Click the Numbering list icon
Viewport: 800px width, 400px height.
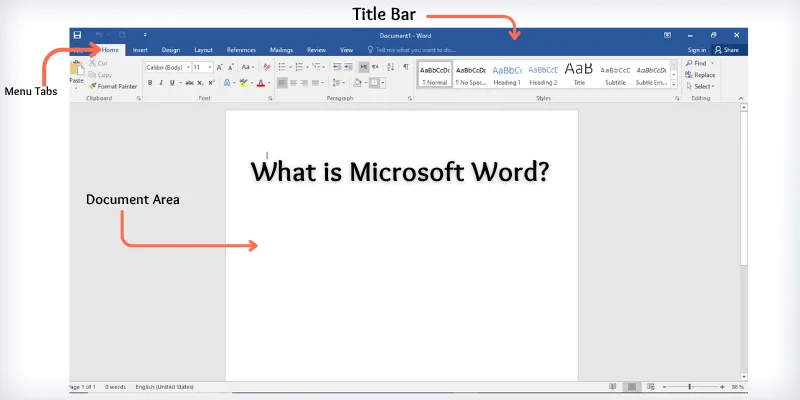click(x=299, y=67)
